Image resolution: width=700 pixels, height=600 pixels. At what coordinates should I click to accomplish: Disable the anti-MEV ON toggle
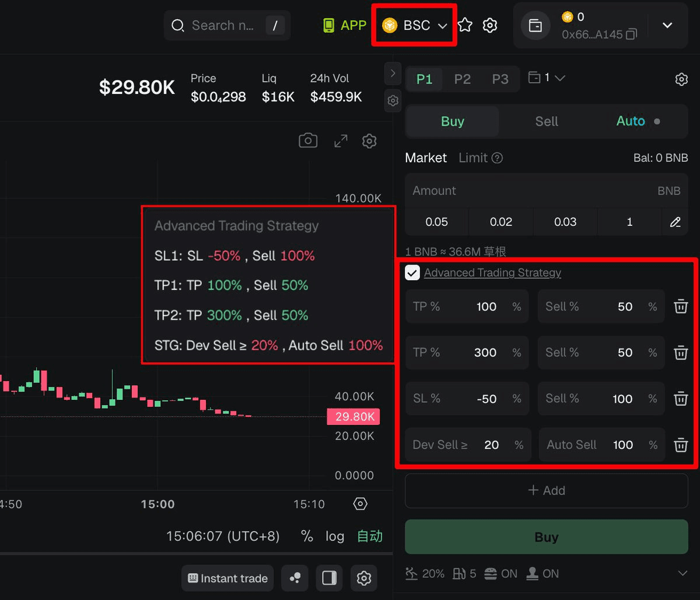click(x=501, y=574)
